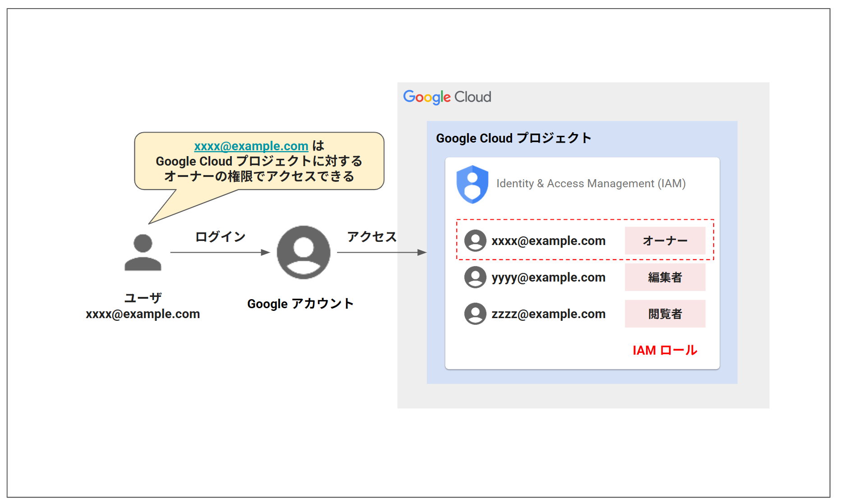Click the Google アカウント caption

click(x=300, y=304)
